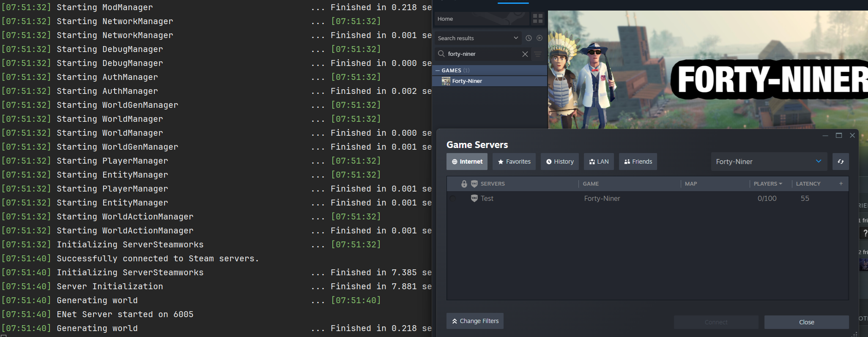Click the Forty-Niner hero banner image

(708, 70)
